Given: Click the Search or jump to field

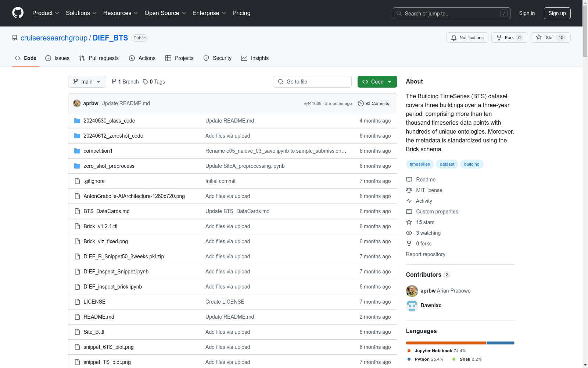Looking at the screenshot, I should tap(452, 13).
